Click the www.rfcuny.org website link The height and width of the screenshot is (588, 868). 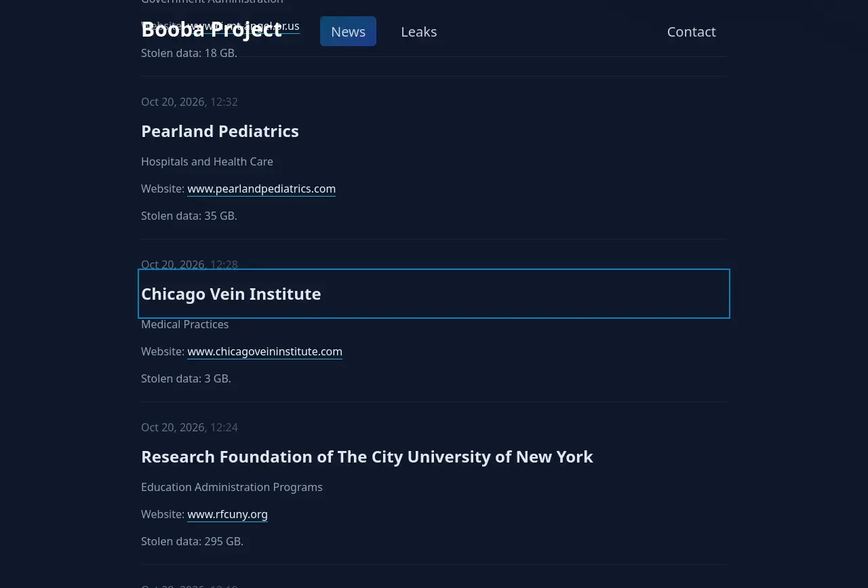click(x=228, y=514)
